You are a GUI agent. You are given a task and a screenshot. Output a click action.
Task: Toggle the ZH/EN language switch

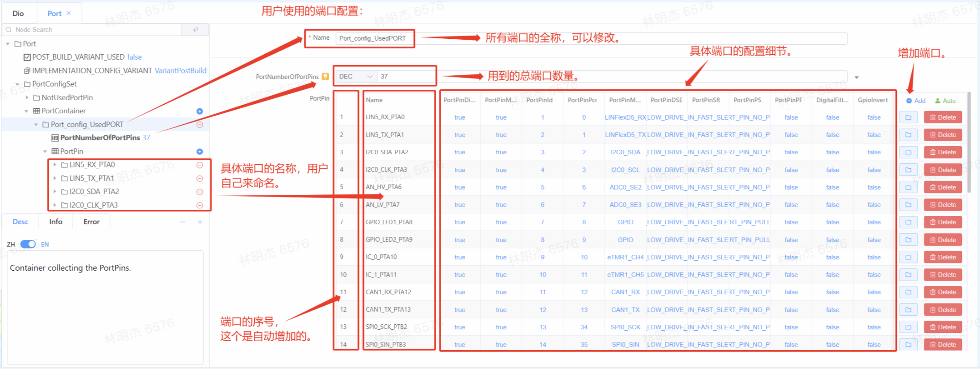28,244
